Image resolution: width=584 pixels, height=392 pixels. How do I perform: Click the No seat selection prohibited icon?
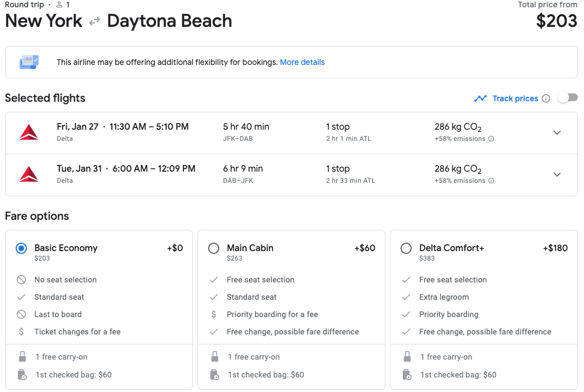(21, 280)
